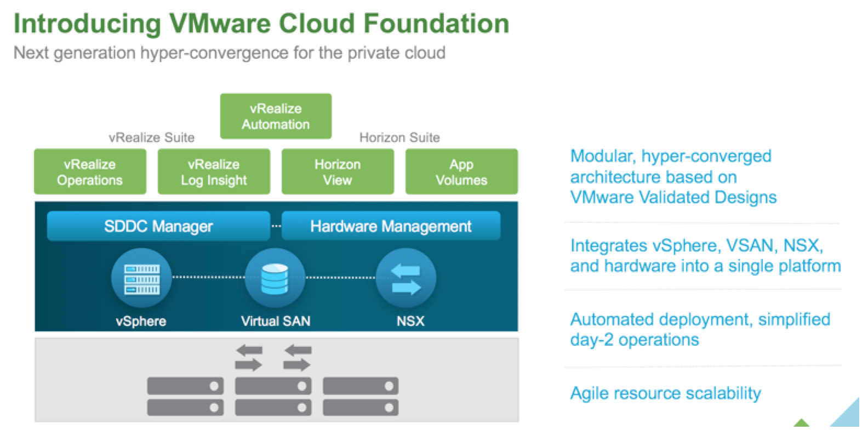The width and height of the screenshot is (868, 436).
Task: Select the vRealize Log Insight box
Action: [214, 171]
